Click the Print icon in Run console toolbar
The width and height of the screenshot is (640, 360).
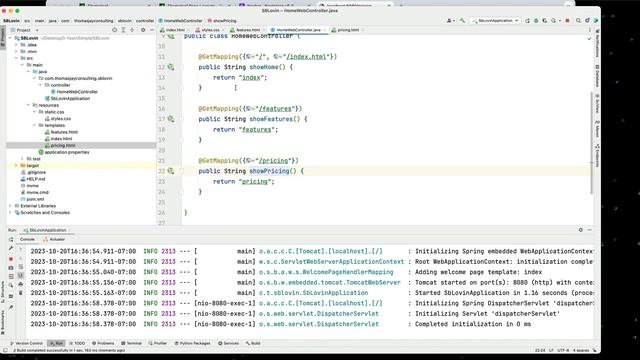[20, 284]
